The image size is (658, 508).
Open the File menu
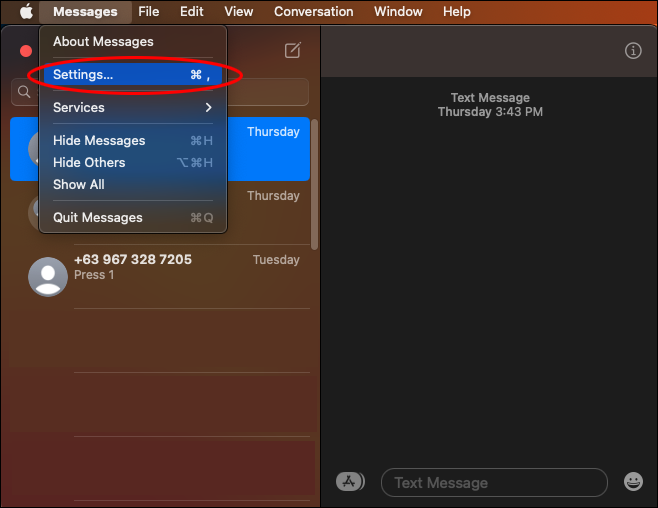tap(149, 11)
